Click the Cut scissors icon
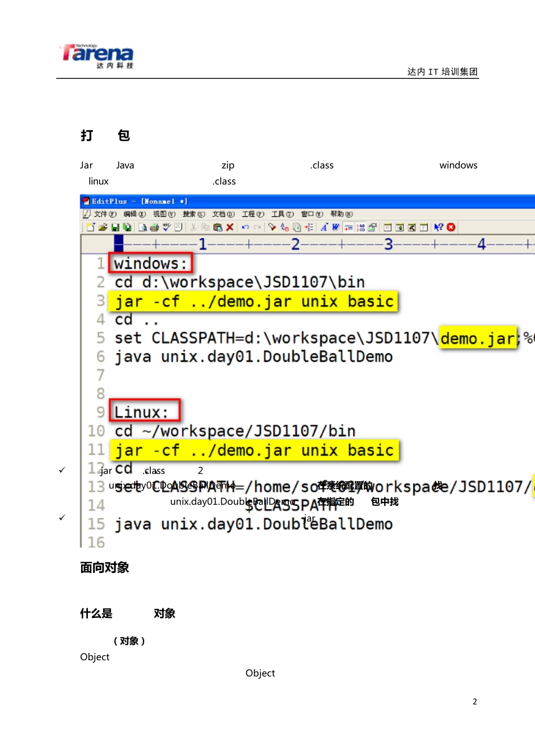 pos(193,227)
